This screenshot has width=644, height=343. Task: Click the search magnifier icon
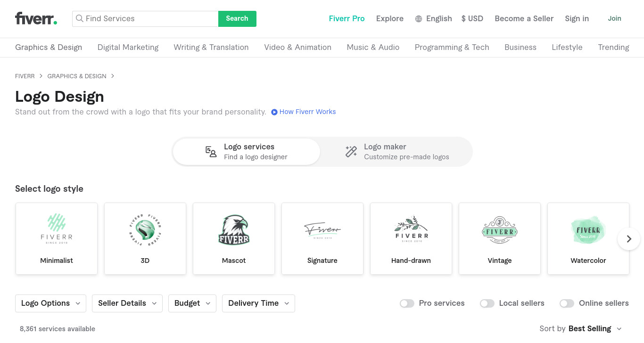(x=80, y=18)
